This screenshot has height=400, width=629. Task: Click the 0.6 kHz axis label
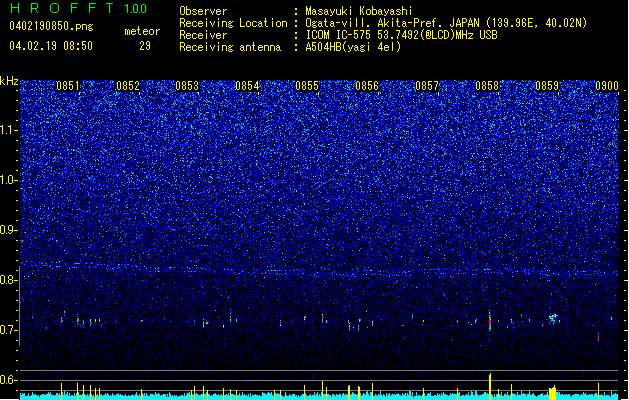tap(9, 380)
